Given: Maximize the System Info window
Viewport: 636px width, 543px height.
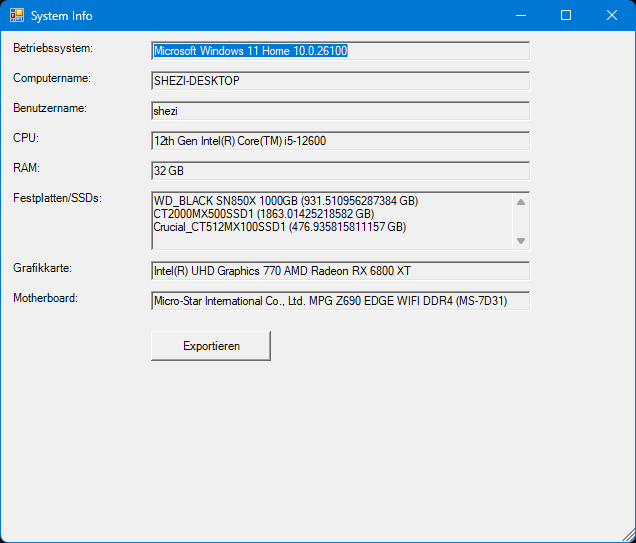Looking at the screenshot, I should coord(566,16).
